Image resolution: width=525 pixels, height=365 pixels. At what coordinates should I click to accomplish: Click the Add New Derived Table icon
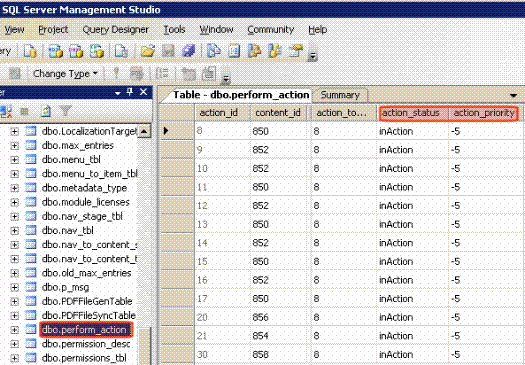tap(209, 73)
